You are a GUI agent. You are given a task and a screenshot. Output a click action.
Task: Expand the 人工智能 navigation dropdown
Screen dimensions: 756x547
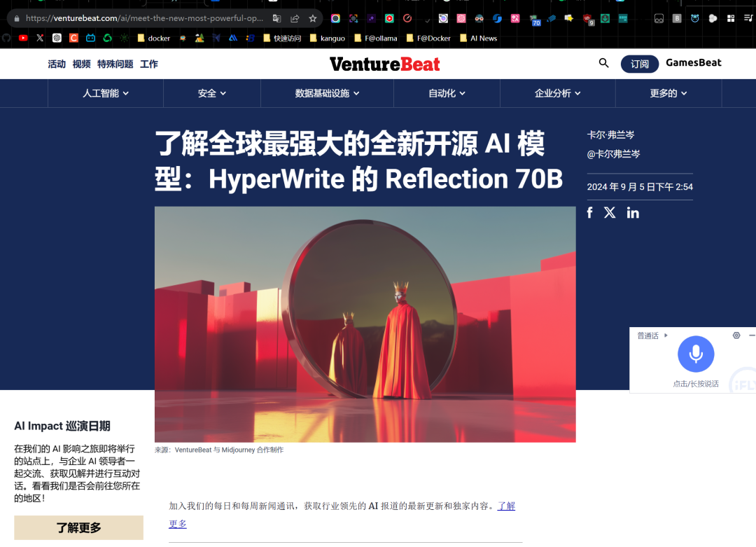point(105,92)
